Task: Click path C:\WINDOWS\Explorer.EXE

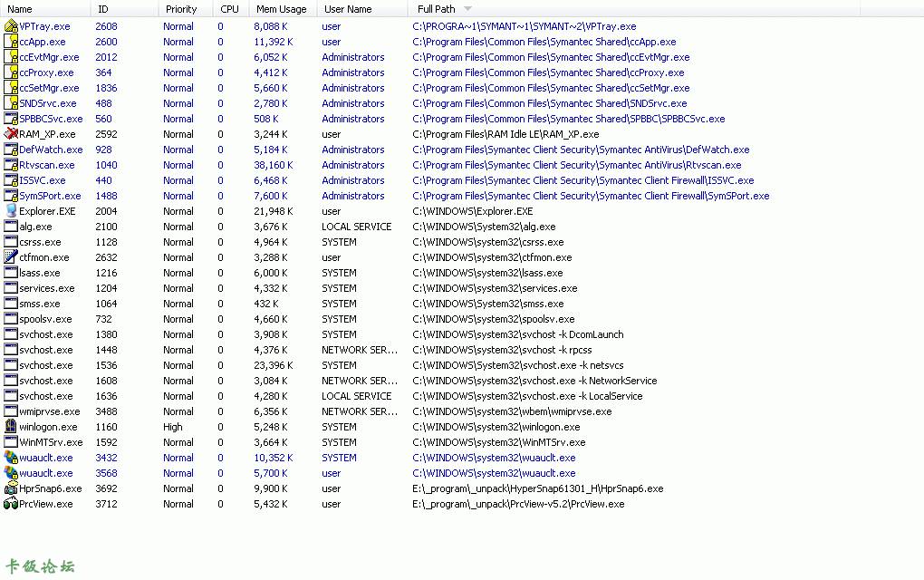Action: click(473, 211)
